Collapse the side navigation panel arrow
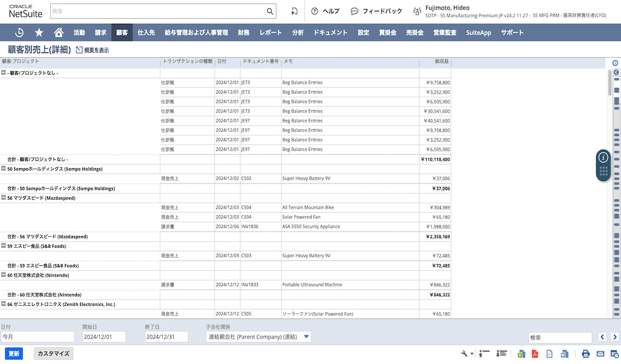The width and height of the screenshot is (621, 364). click(616, 72)
